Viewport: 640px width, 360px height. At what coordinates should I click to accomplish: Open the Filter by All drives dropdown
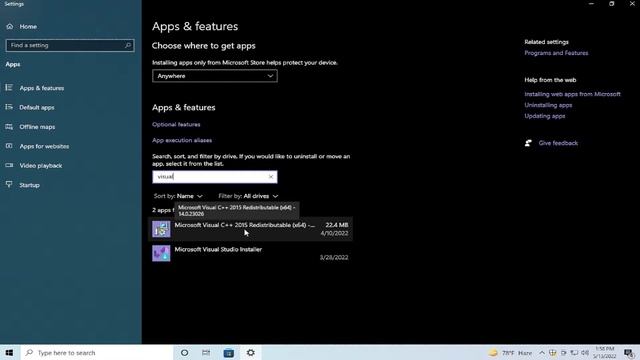[x=248, y=196]
